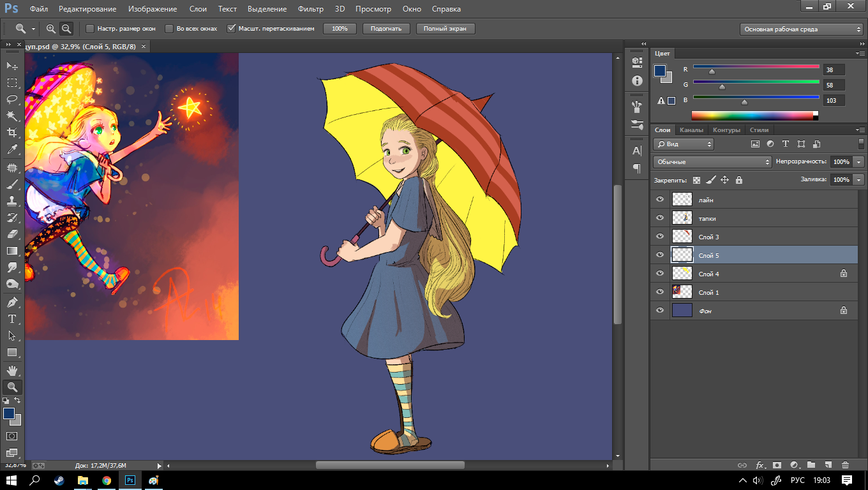Screen dimensions: 868x490
Task: Open the Обычные blend mode dropdown
Action: [712, 162]
